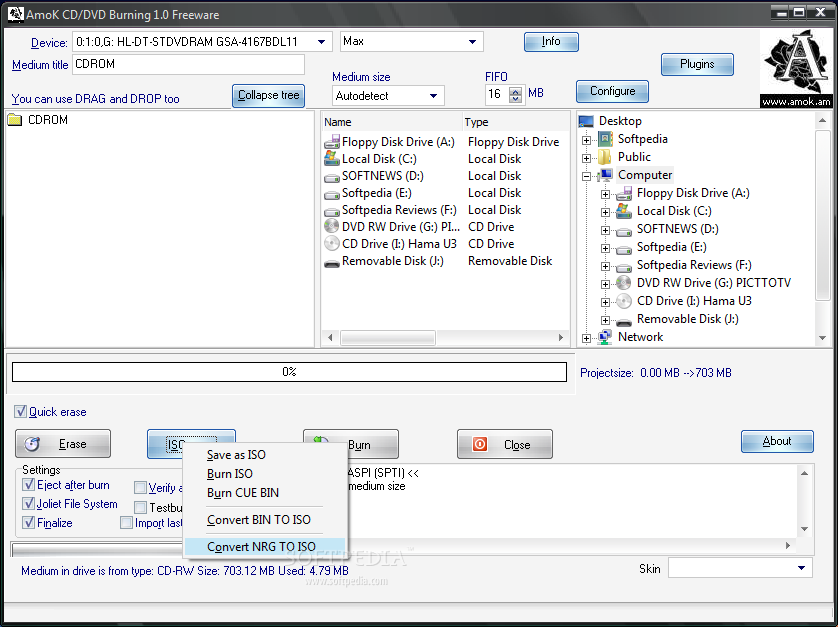Click Floppy Disk Drive (A:) icon in tree

[x=624, y=193]
